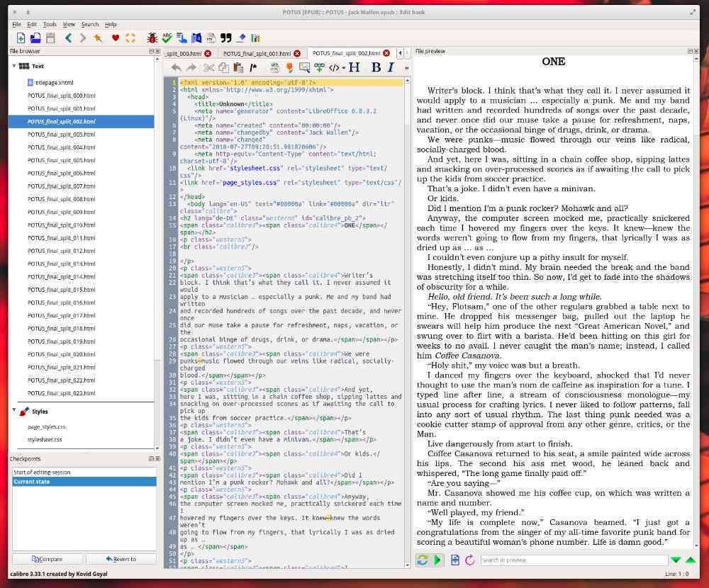The width and height of the screenshot is (709, 588).
Task: Click the global forward arrow icon
Action: tap(83, 38)
